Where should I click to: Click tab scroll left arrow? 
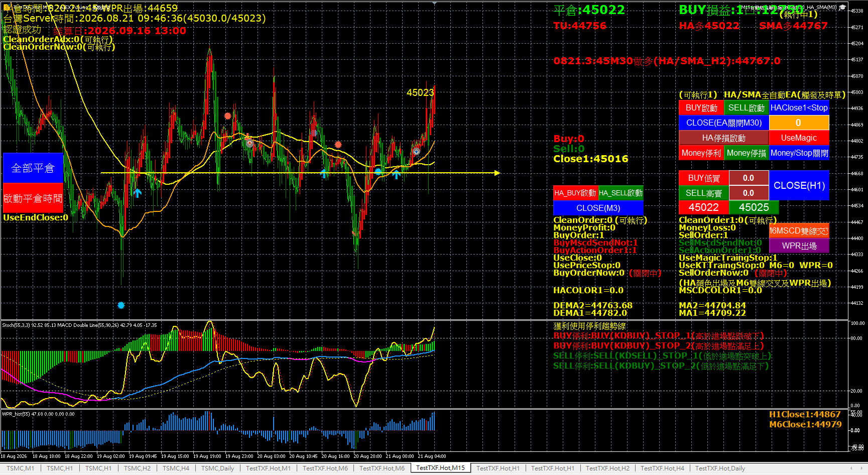[851, 468]
